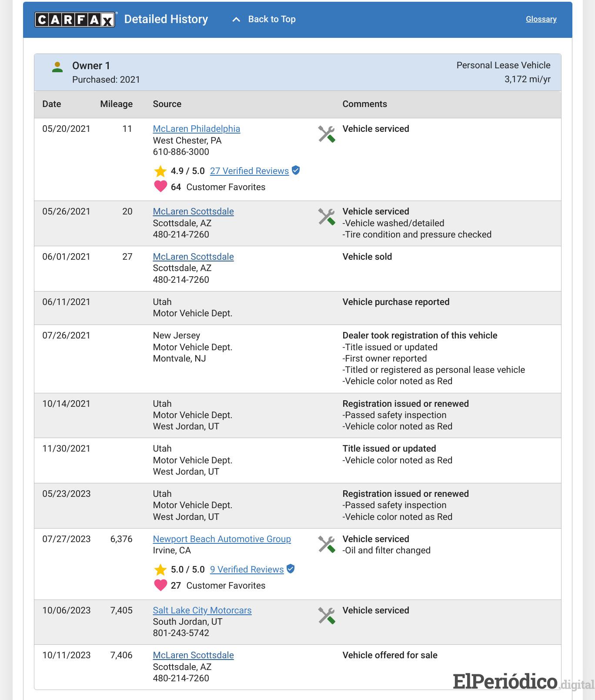Click the Comments column header
The width and height of the screenshot is (595, 700).
pos(364,104)
